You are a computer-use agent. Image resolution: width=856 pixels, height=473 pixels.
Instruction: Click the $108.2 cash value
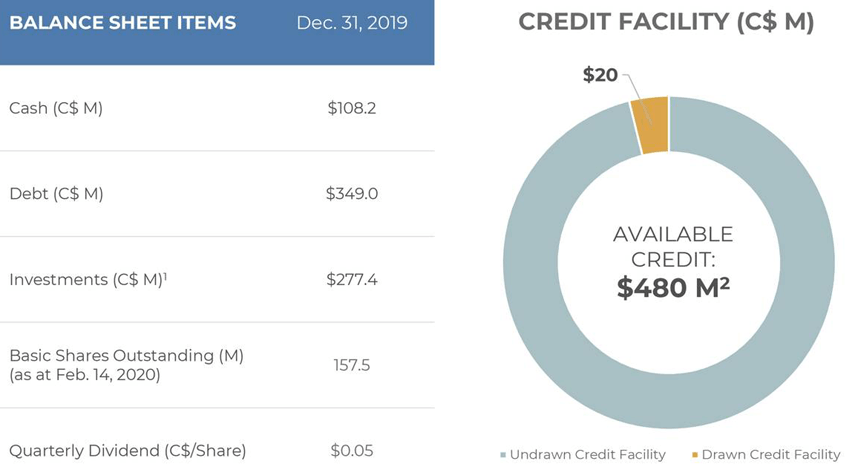coord(352,108)
